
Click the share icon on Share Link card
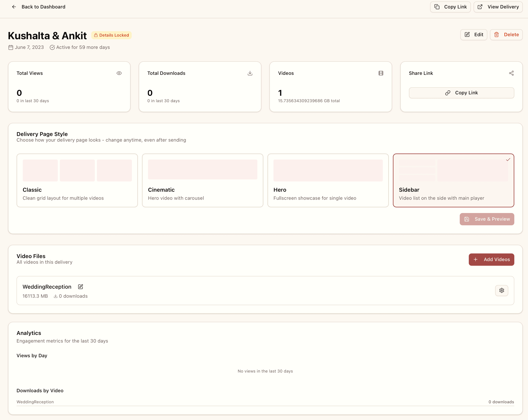[x=511, y=73]
